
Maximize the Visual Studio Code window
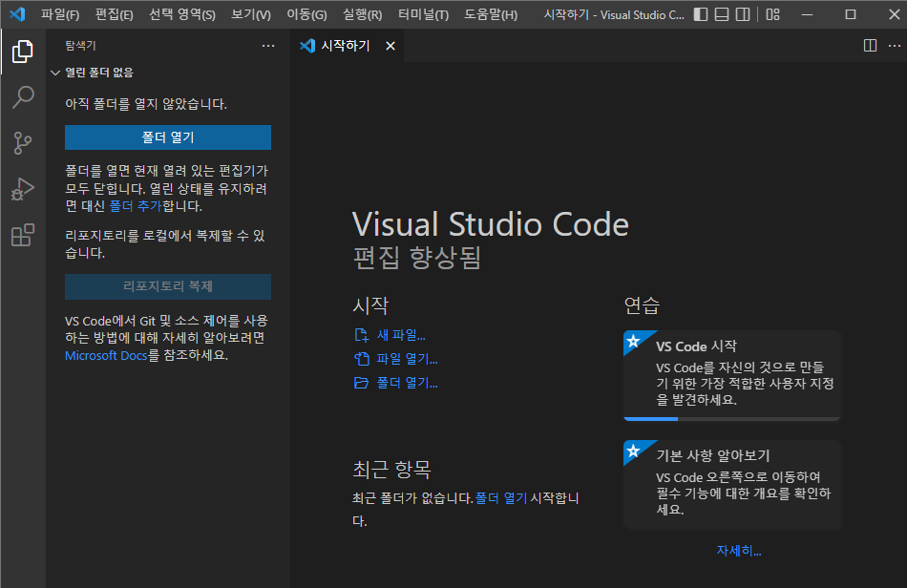coord(851,14)
